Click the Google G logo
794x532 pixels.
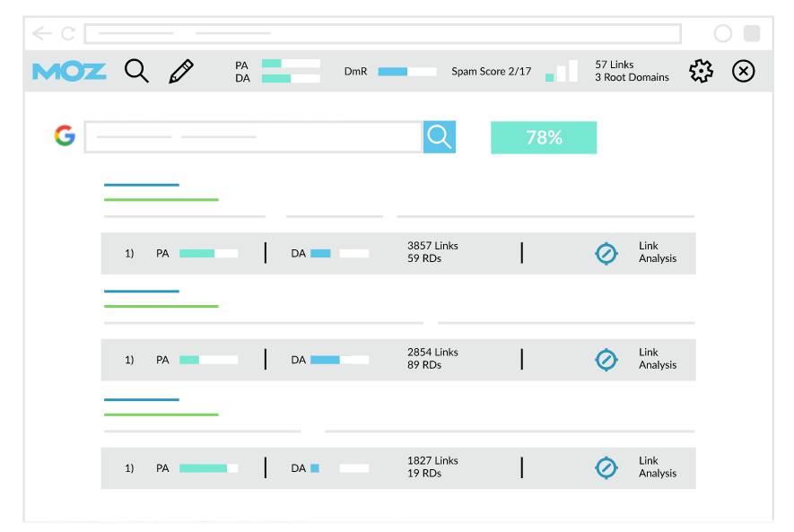64,136
